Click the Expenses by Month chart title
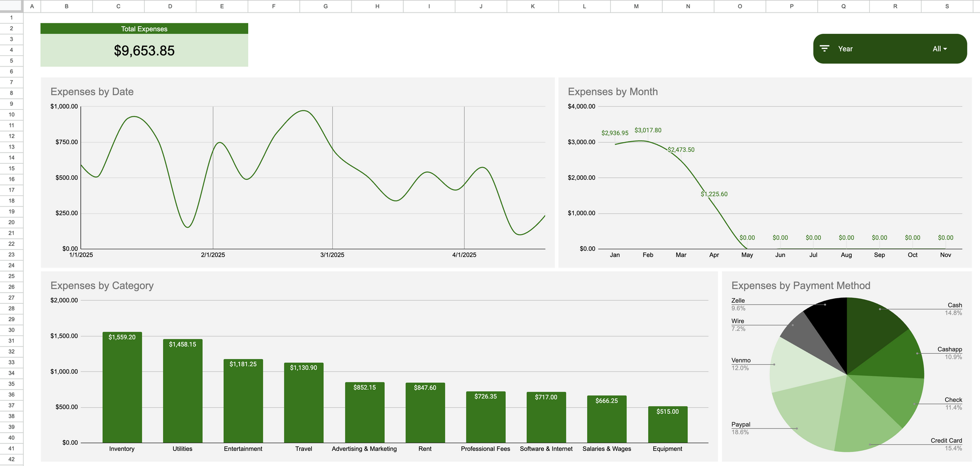 (612, 92)
